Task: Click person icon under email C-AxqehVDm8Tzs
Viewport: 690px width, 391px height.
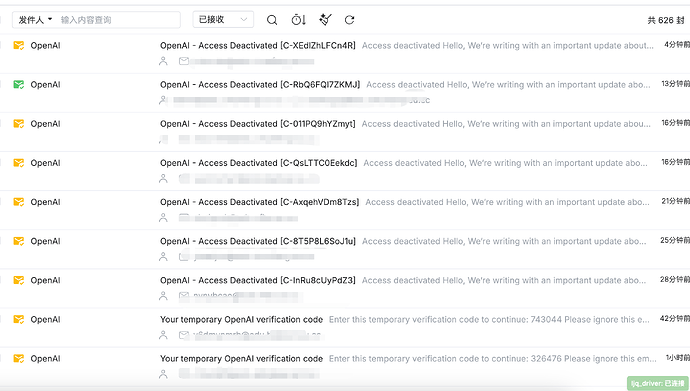Action: (x=163, y=218)
